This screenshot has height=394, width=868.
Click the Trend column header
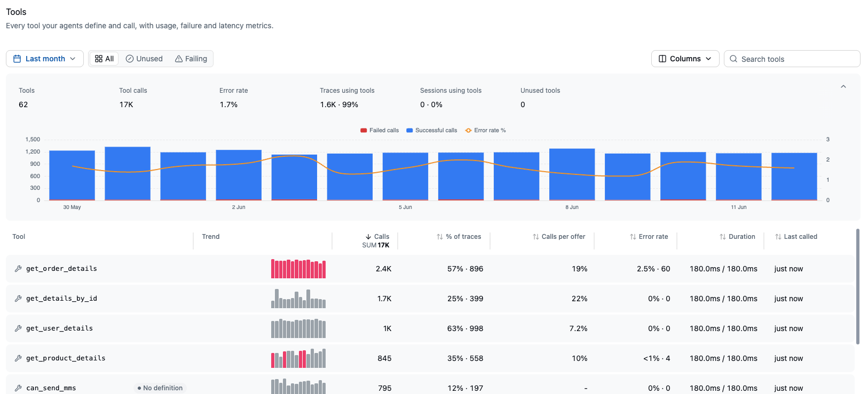pyautogui.click(x=211, y=237)
